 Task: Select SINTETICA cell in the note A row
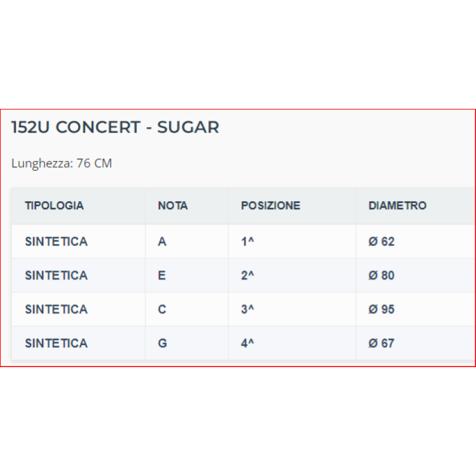[56, 242]
